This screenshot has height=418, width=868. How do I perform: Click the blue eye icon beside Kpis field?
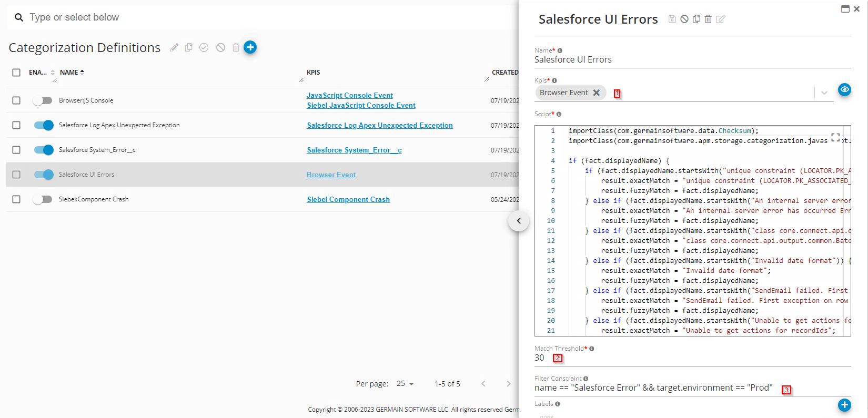click(844, 89)
